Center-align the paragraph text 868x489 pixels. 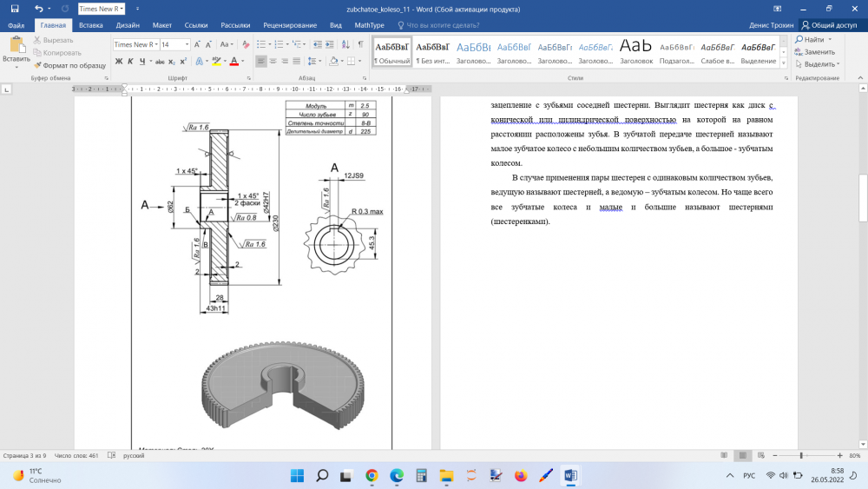pyautogui.click(x=273, y=61)
